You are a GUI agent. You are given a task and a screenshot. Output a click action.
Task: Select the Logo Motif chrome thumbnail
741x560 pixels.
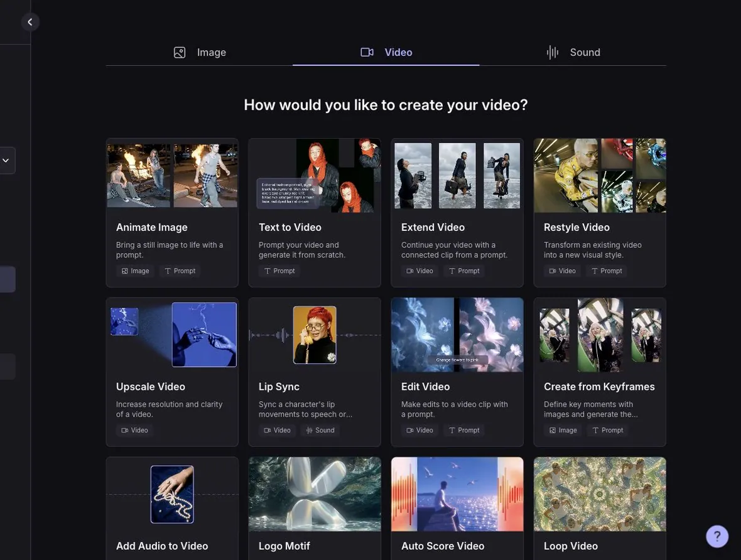coord(315,494)
